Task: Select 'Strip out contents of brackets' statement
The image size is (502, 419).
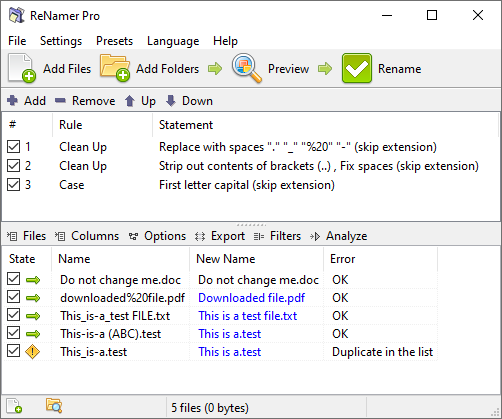Action: coord(319,166)
